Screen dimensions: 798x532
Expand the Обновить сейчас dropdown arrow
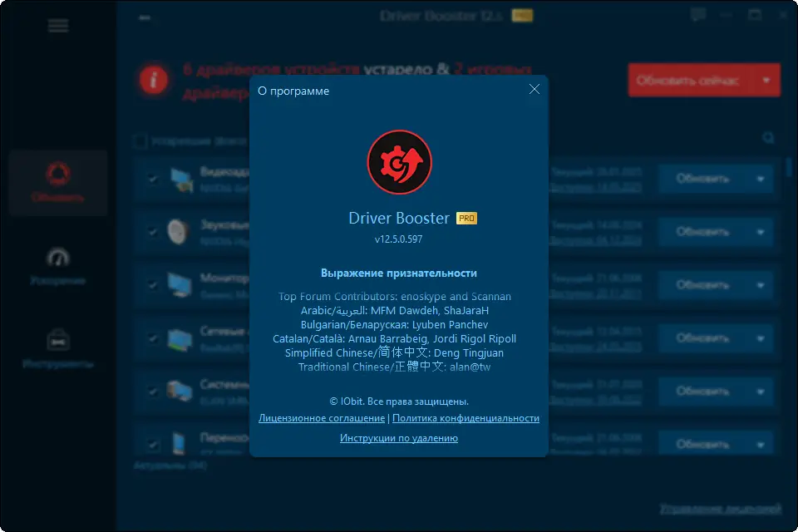coord(766,81)
